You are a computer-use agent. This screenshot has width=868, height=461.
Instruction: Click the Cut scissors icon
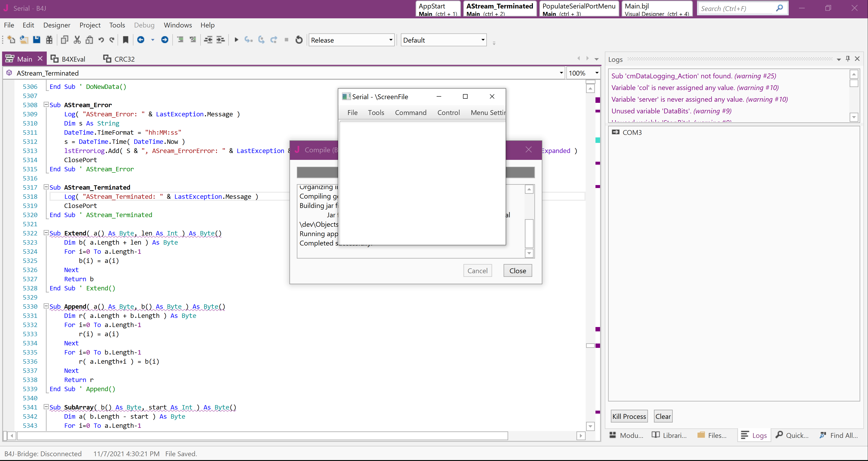(77, 40)
